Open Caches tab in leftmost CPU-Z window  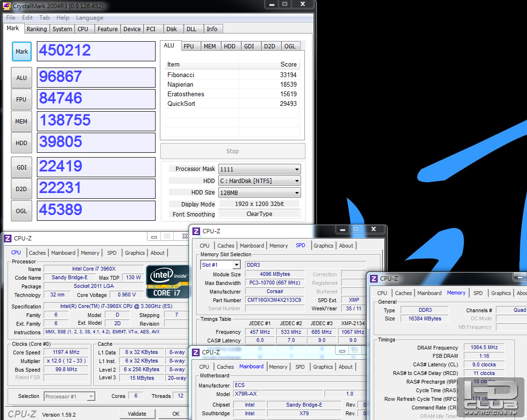[37, 253]
